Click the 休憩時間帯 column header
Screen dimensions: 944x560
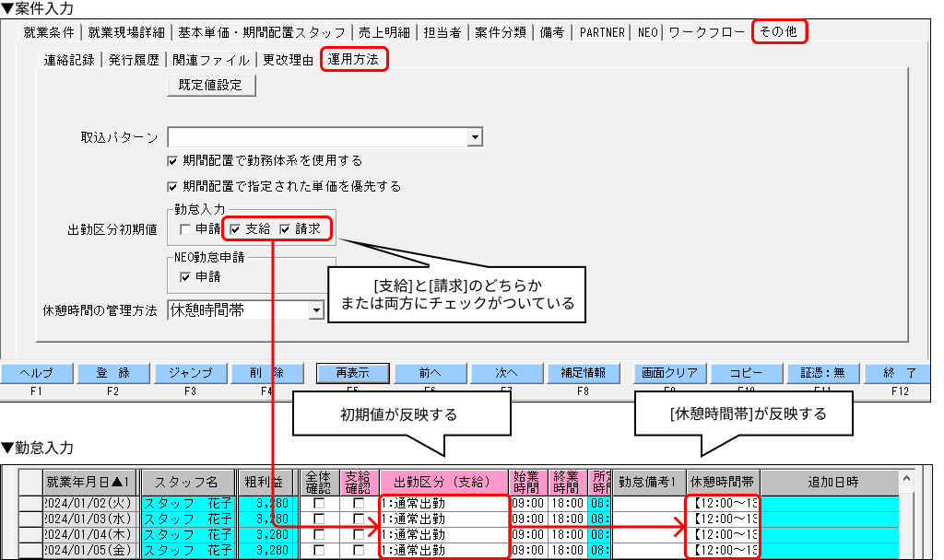[723, 482]
